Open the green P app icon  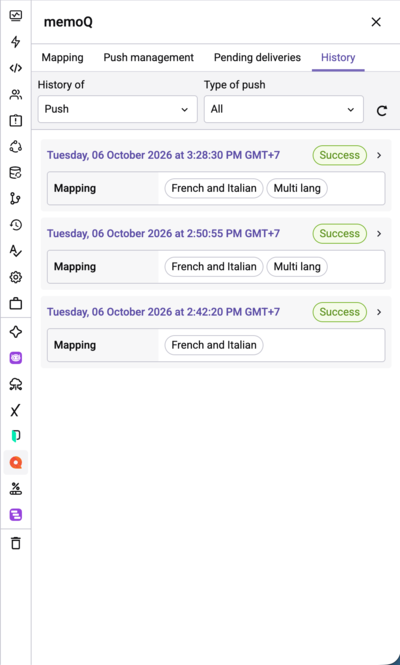coord(16,436)
